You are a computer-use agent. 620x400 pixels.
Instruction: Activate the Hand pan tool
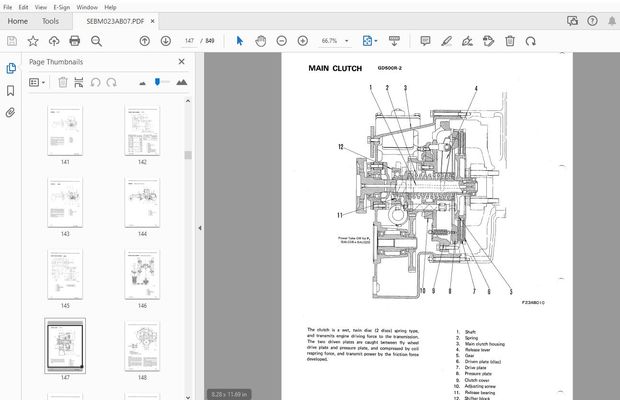click(261, 41)
